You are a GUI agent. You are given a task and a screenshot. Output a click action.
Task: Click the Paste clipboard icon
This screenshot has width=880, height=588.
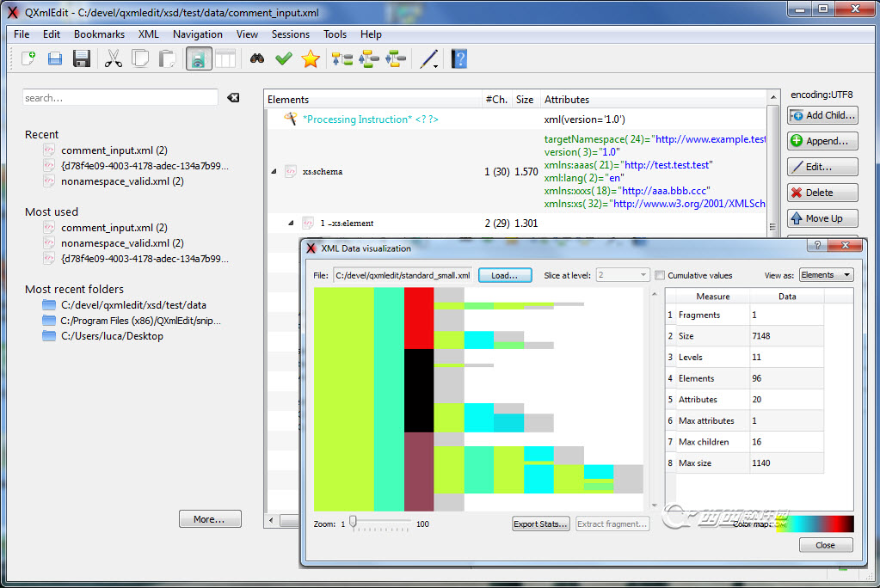pyautogui.click(x=167, y=58)
